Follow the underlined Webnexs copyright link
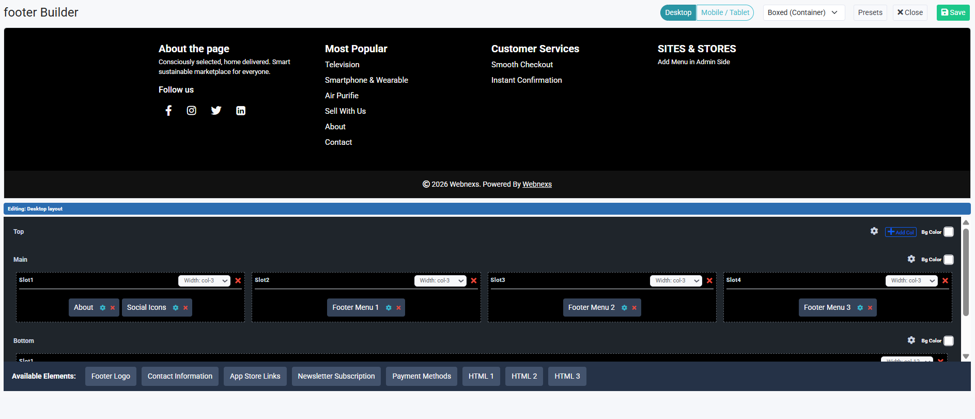The height and width of the screenshot is (419, 975). 537,184
